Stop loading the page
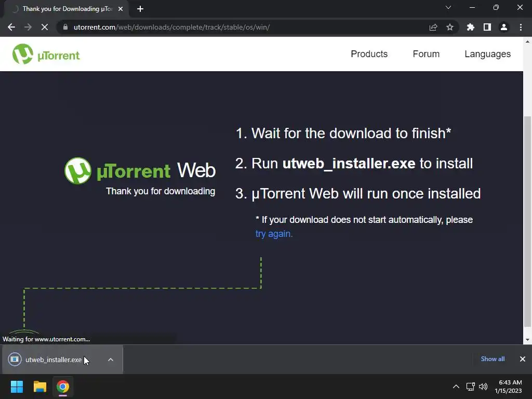The image size is (532, 399). point(45,27)
